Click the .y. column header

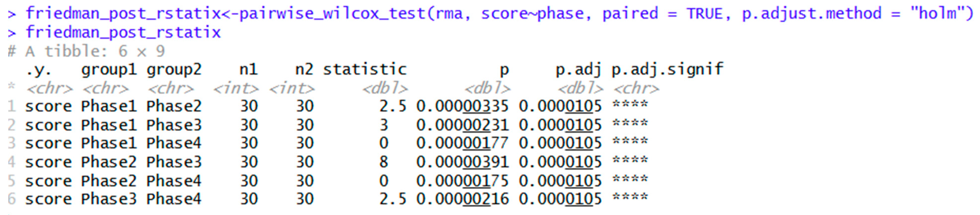(x=38, y=70)
